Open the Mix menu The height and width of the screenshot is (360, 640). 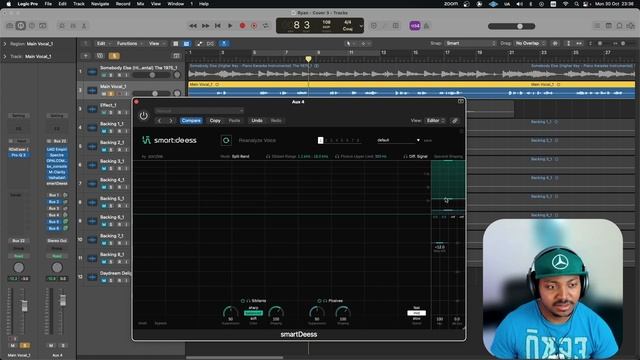[140, 4]
